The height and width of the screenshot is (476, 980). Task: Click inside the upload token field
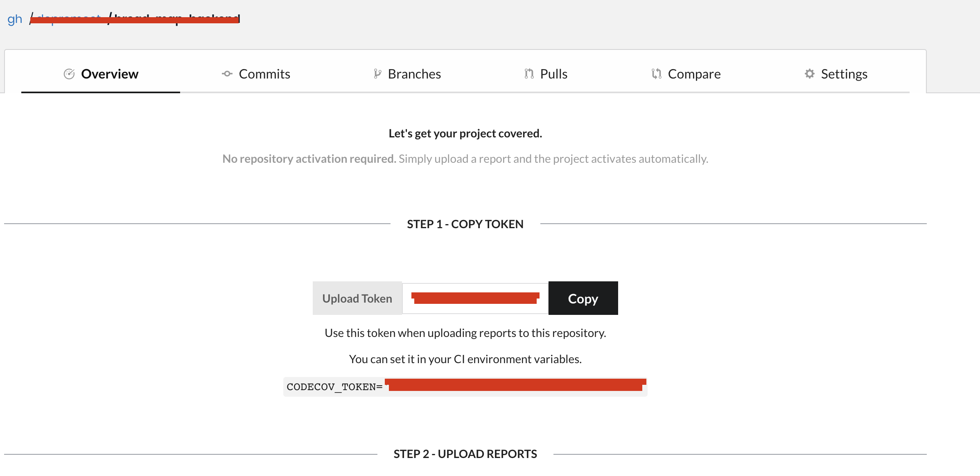point(475,299)
